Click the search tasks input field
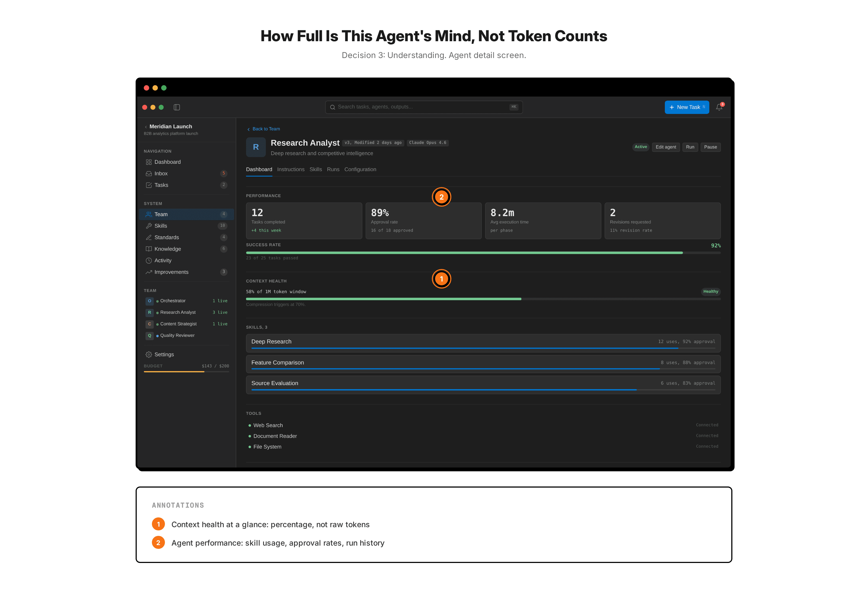This screenshot has height=589, width=868. [423, 107]
